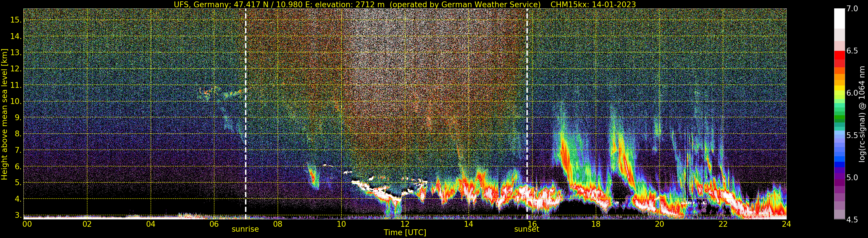Click the dashed white sunrise marker line

pyautogui.click(x=245, y=114)
